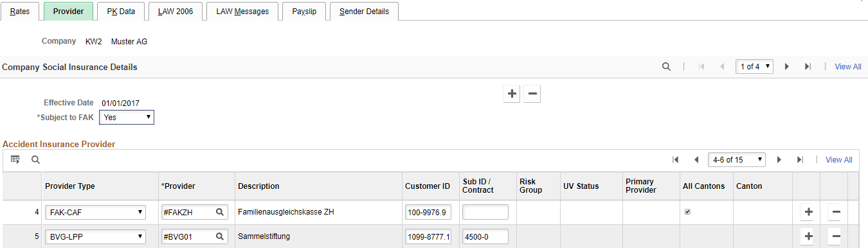Screen dimensions: 868x248
Task: Open the Subject to FAK dropdown
Action: (127, 118)
